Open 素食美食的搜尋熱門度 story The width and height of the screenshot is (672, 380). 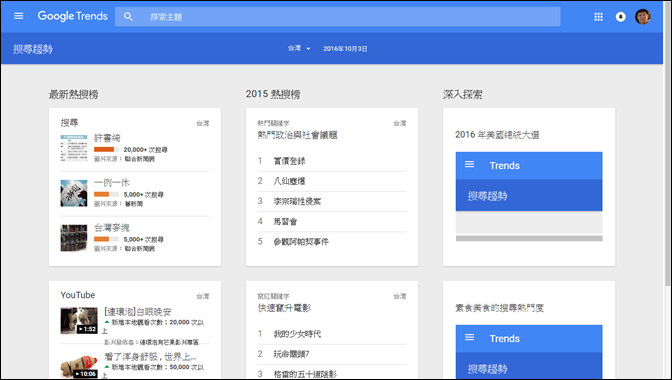pyautogui.click(x=499, y=308)
